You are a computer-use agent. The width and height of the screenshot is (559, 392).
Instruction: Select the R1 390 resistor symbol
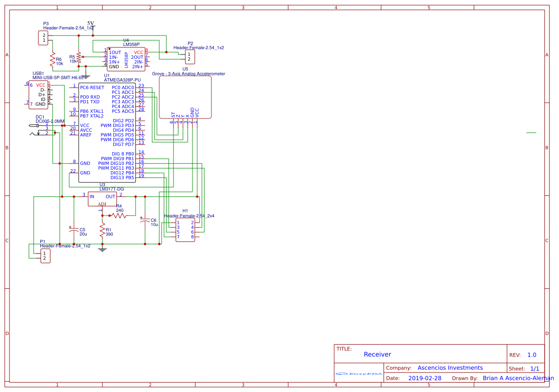(102, 230)
